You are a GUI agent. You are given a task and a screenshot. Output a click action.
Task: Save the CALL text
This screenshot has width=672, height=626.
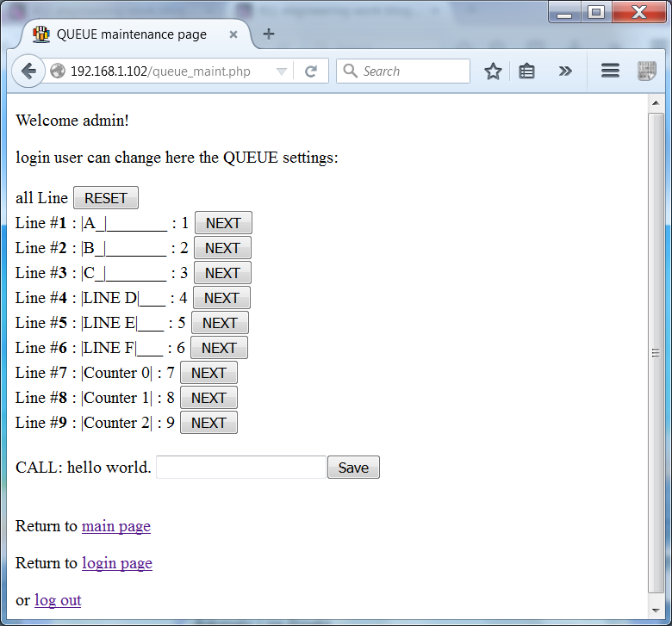(x=353, y=468)
